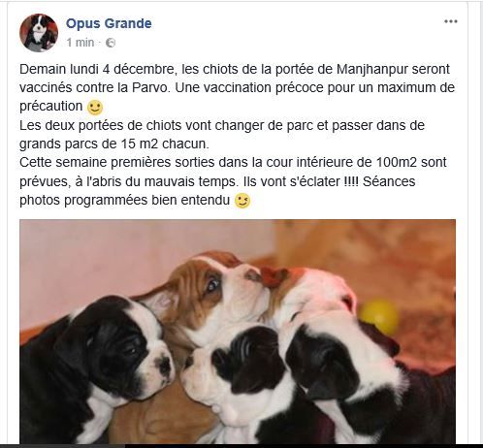Image resolution: width=483 pixels, height=448 pixels.
Task: Open the post options three-dot menu
Action: 450,21
